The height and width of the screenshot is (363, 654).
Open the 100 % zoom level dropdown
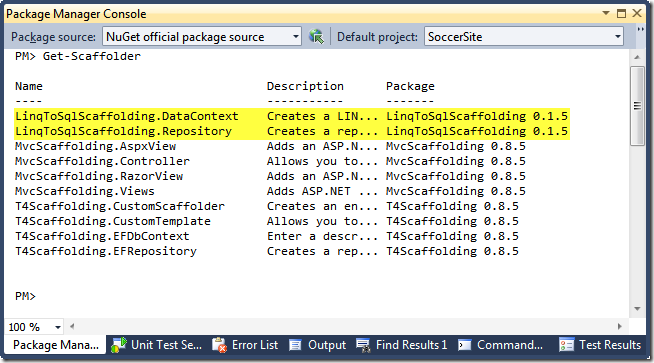point(35,327)
